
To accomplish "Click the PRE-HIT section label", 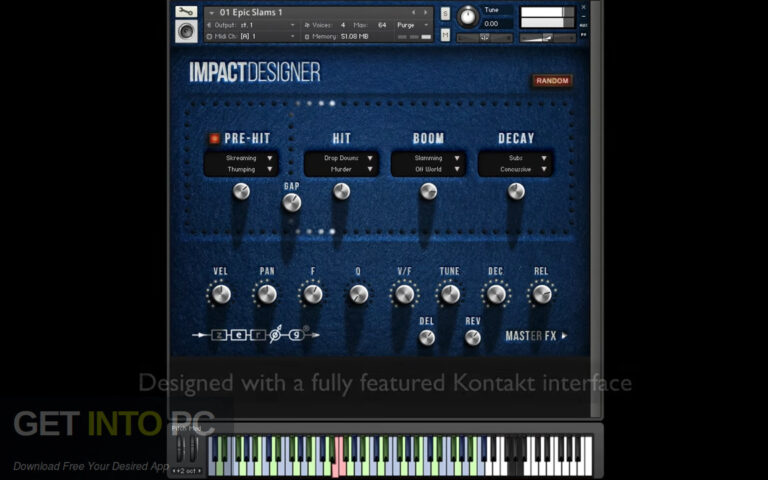I will [247, 139].
